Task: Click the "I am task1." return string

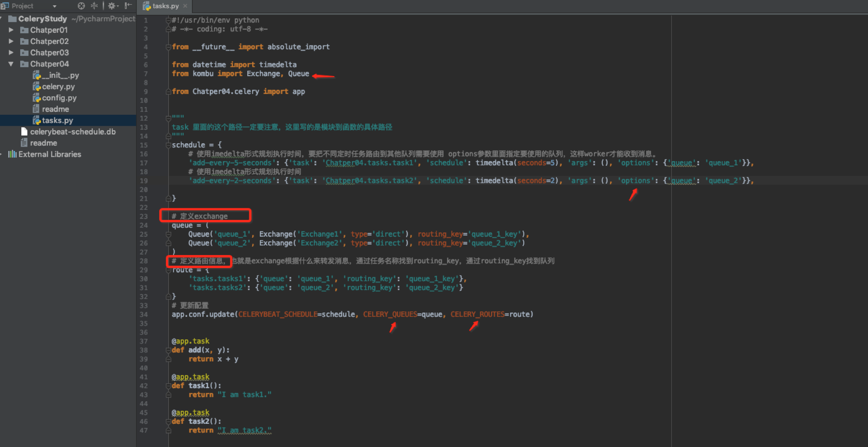Action: (x=244, y=394)
